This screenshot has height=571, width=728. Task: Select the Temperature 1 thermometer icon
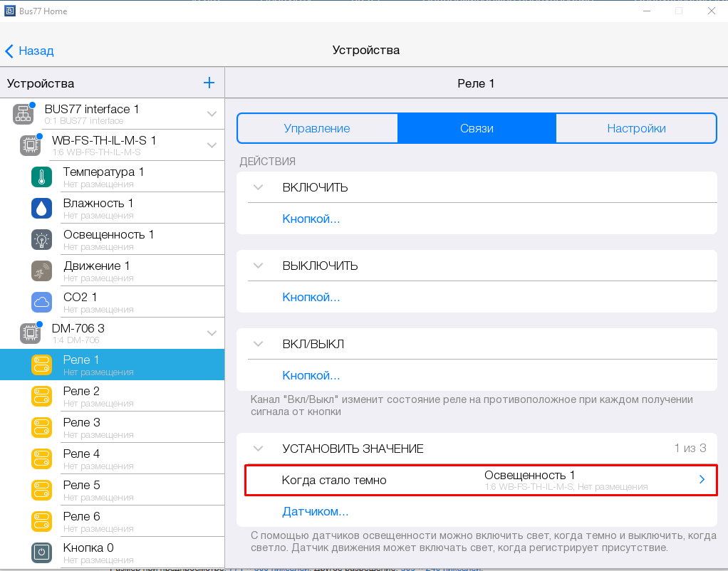click(x=42, y=177)
